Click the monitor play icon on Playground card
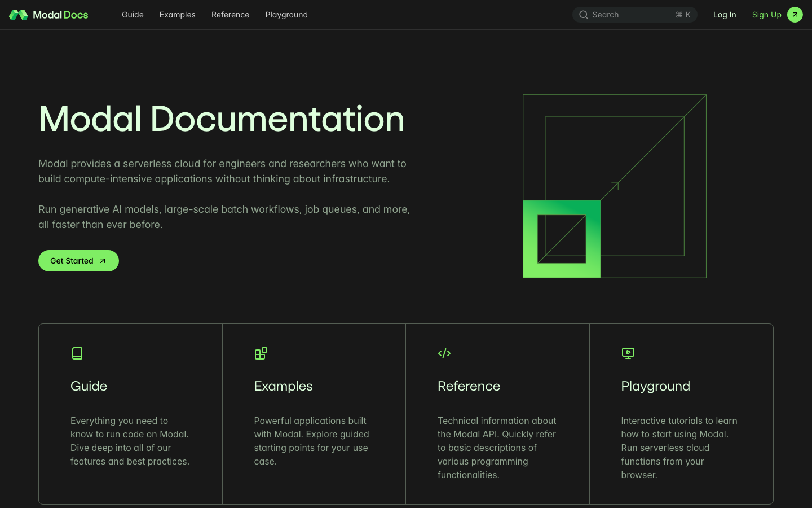Image resolution: width=812 pixels, height=508 pixels. click(628, 353)
